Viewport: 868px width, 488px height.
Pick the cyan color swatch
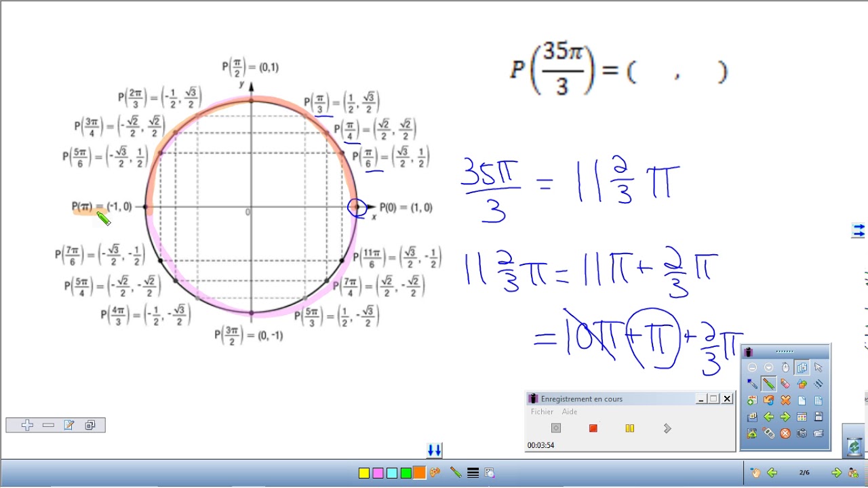392,473
